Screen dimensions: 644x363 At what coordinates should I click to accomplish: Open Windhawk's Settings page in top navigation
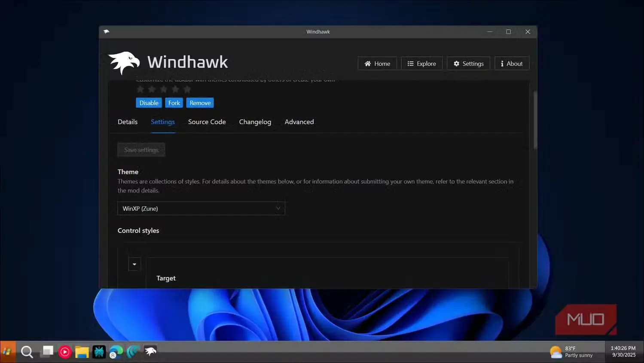pyautogui.click(x=468, y=64)
